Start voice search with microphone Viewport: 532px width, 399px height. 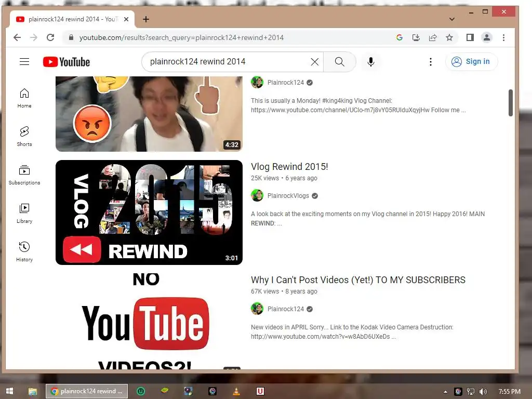[371, 62]
